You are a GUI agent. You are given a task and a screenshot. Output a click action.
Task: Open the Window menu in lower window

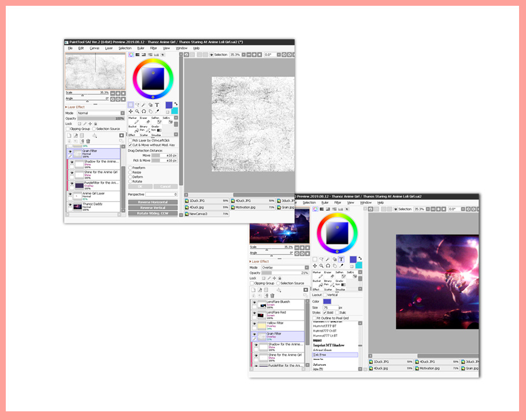[366, 202]
